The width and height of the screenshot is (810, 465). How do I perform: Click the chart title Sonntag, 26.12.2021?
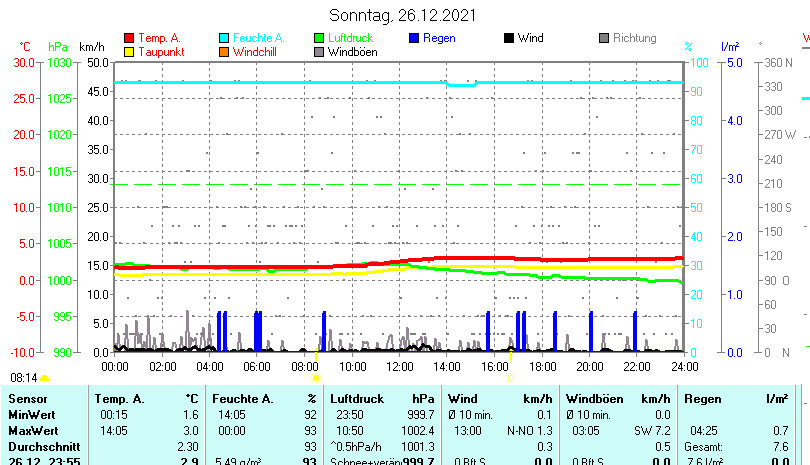pos(403,15)
